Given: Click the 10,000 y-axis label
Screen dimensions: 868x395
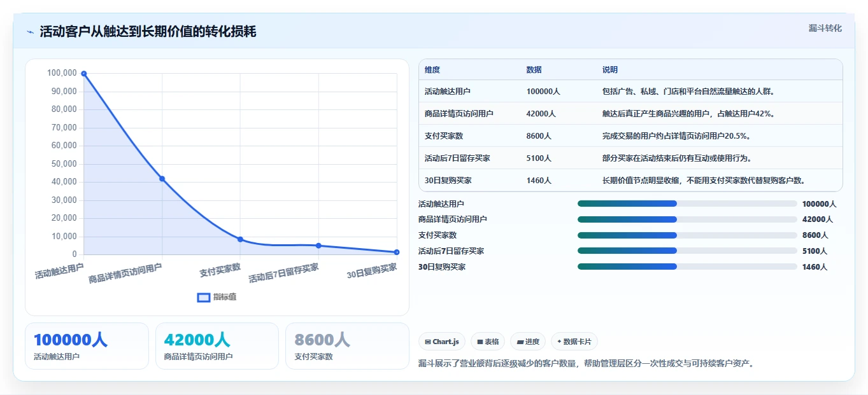Looking at the screenshot, I should coord(64,237).
